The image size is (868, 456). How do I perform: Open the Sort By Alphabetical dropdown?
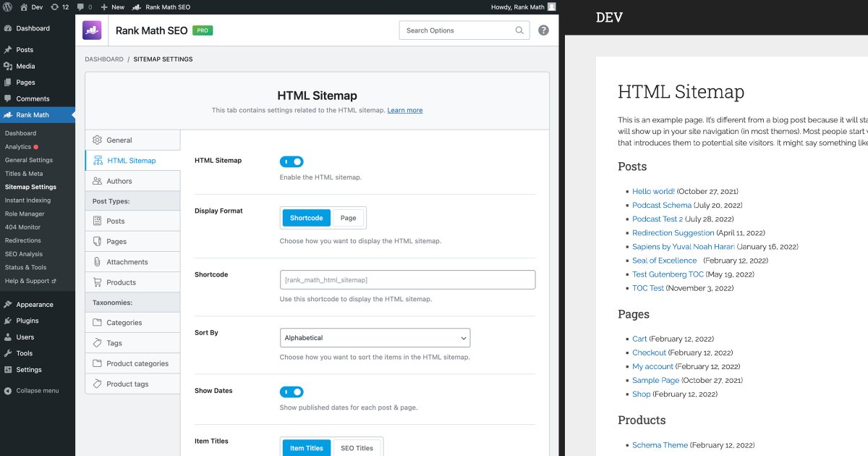375,338
